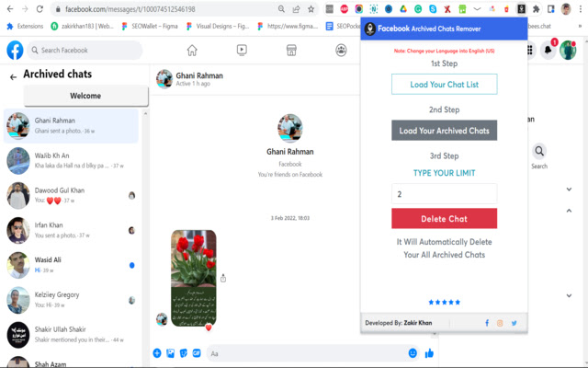Open the Irfan Khan chat
This screenshot has width=588, height=368.
click(72, 230)
